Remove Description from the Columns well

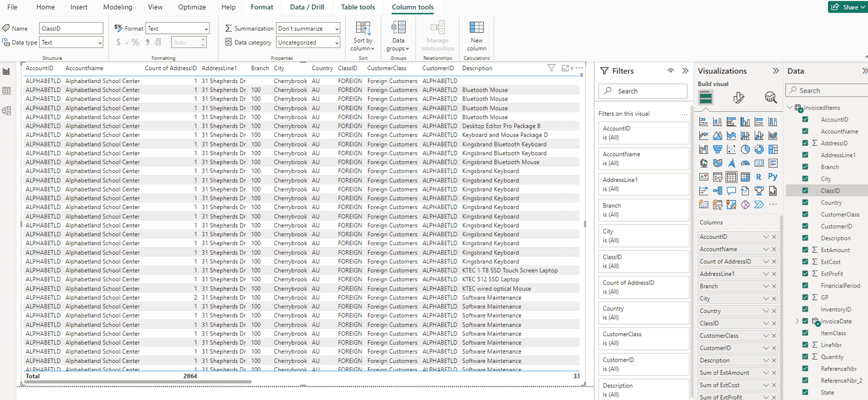[x=774, y=360]
